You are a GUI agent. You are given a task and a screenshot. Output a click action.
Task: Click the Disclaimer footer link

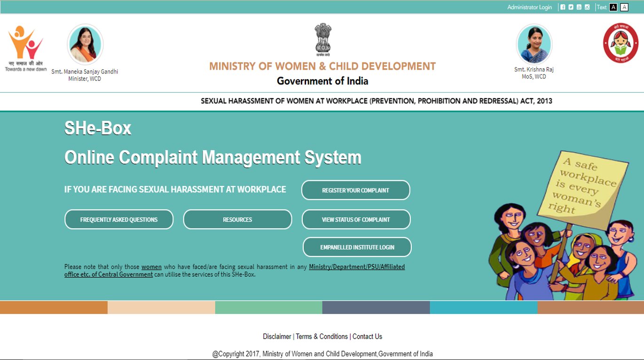[277, 336]
